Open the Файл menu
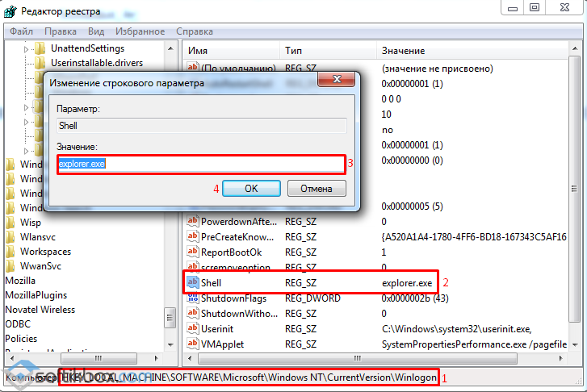The width and height of the screenshot is (587, 392). [x=22, y=31]
